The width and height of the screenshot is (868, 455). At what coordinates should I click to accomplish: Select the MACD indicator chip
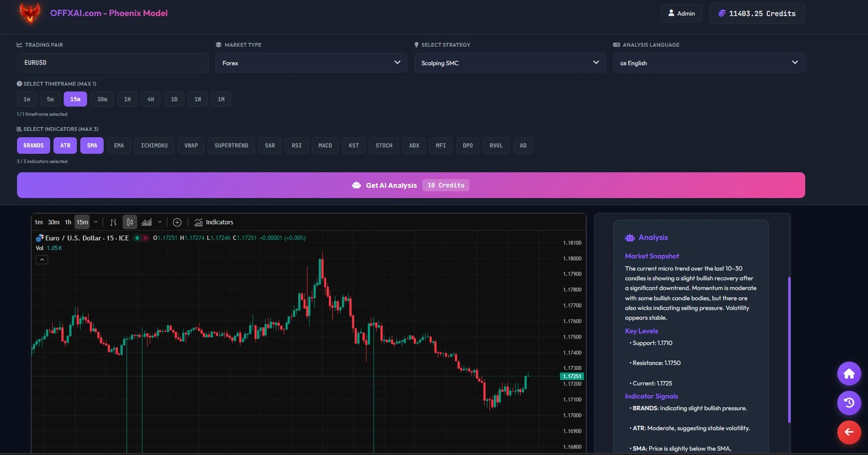tap(325, 146)
